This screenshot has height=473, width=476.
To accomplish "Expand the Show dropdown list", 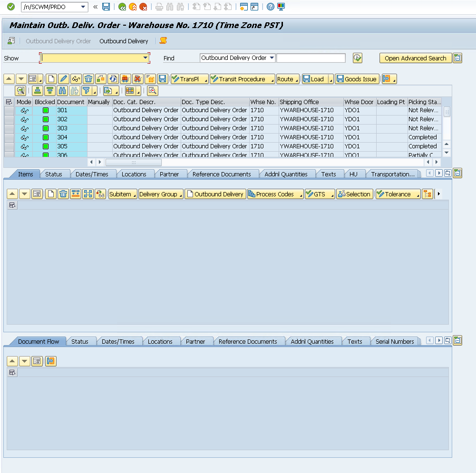I will (x=146, y=58).
